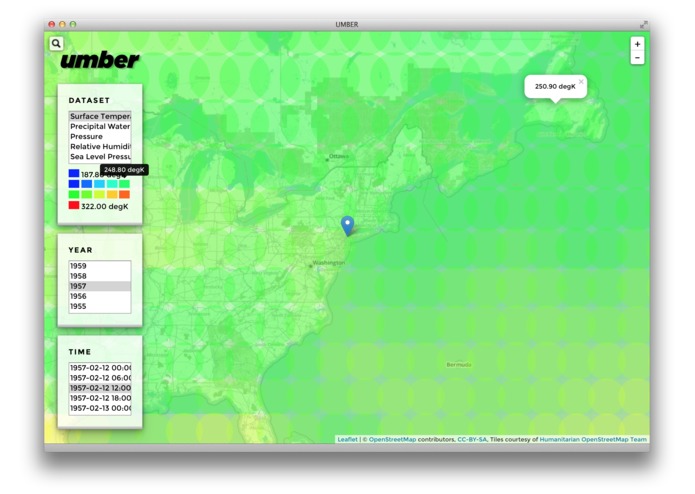Choose time 1957-02-12 06:00
Screen dimensions: 695x494
100,378
